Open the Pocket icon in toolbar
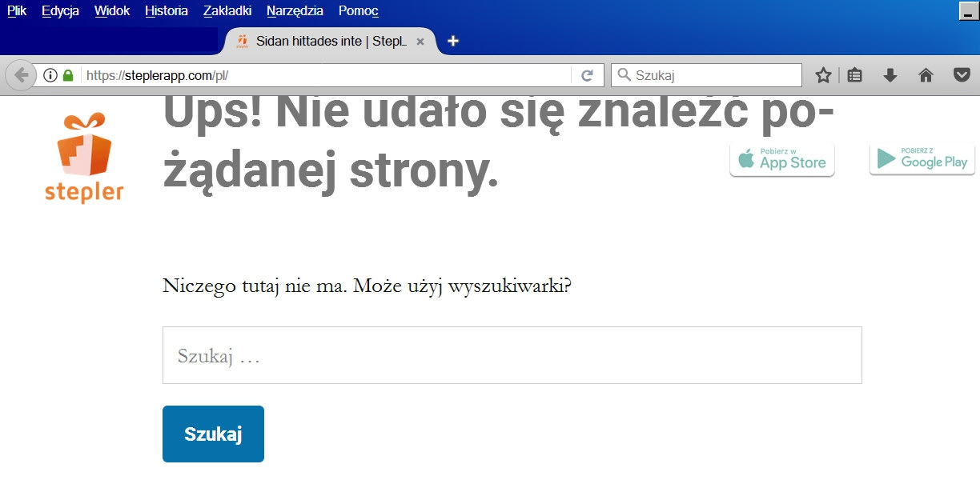 962,75
